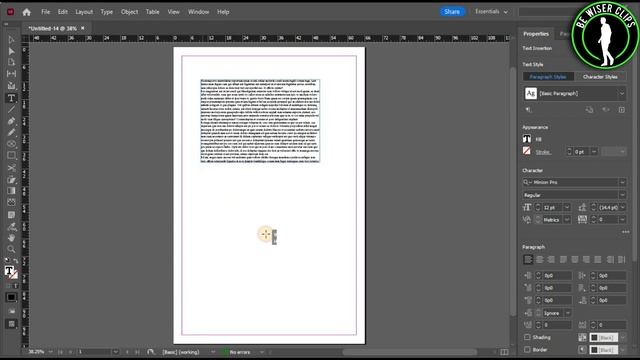Select the Selection tool
Image resolution: width=640 pixels, height=360 pixels.
point(11,40)
